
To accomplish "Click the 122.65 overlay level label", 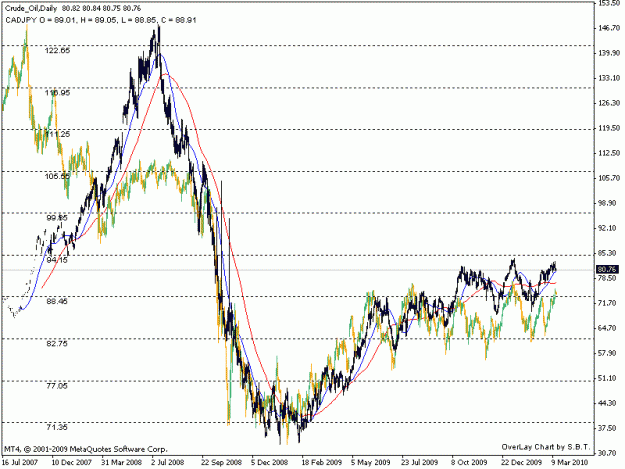I will (x=58, y=51).
